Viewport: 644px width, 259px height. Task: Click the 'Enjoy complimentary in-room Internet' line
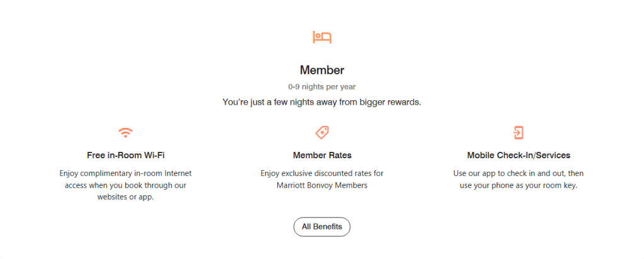pos(126,173)
